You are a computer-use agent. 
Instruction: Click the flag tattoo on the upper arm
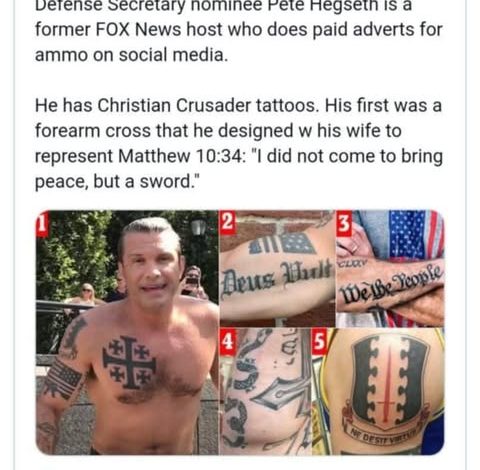[64, 379]
